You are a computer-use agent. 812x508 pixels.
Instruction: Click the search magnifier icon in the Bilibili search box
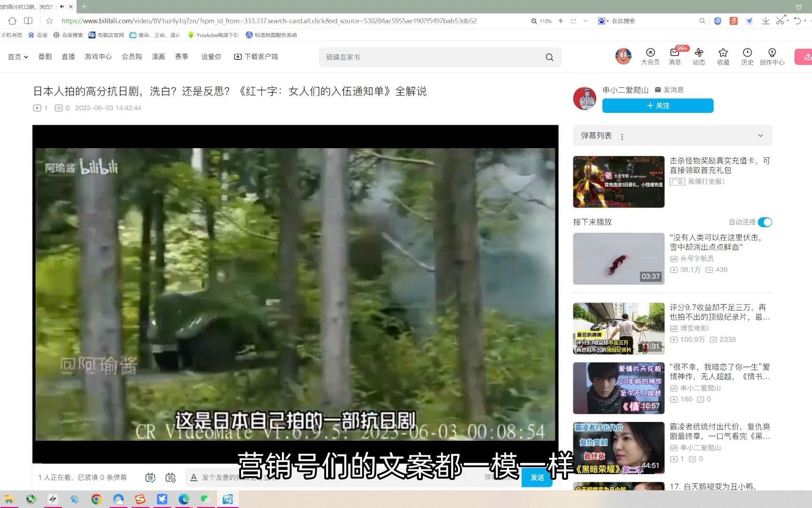coord(549,57)
